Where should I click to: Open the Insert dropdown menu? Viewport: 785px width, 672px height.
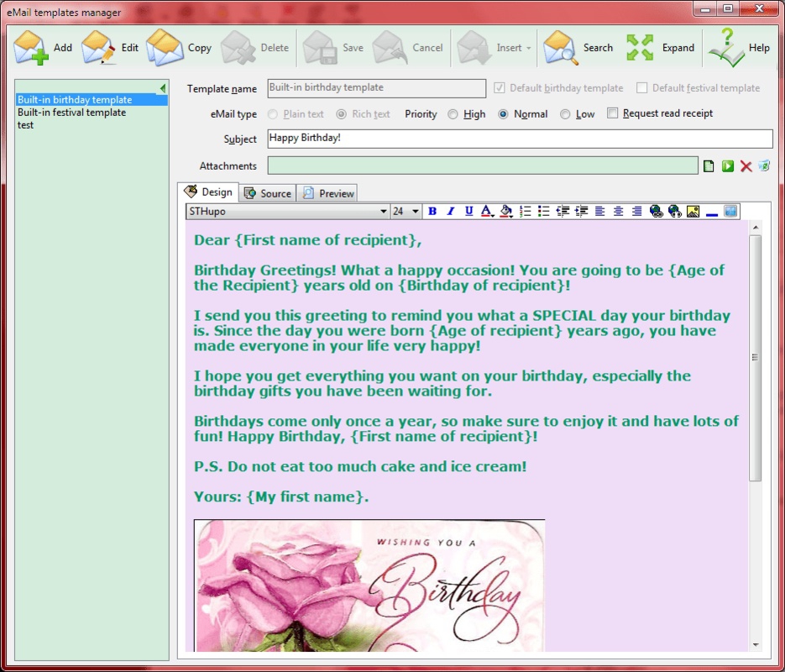(x=515, y=48)
